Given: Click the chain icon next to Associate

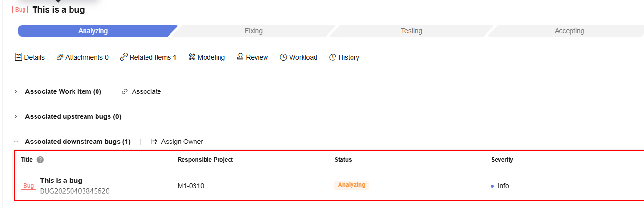Looking at the screenshot, I should [125, 91].
